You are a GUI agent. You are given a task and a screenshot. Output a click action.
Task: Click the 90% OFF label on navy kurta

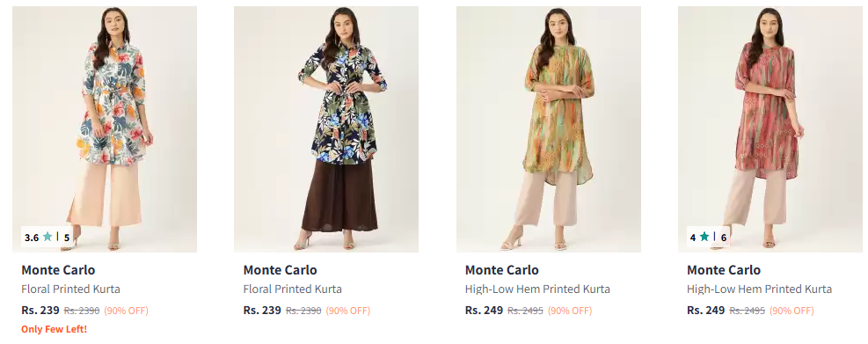coord(348,311)
